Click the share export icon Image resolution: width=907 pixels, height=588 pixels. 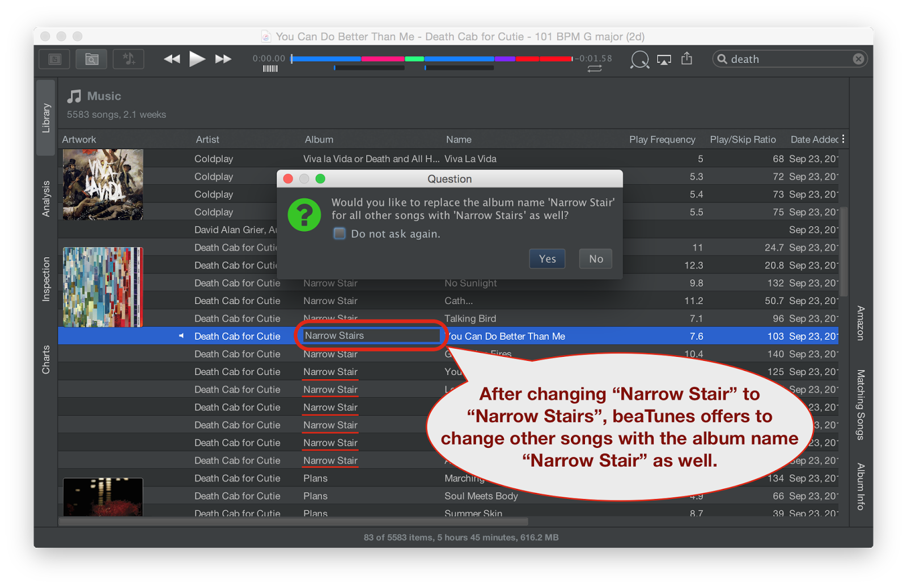pyautogui.click(x=687, y=58)
